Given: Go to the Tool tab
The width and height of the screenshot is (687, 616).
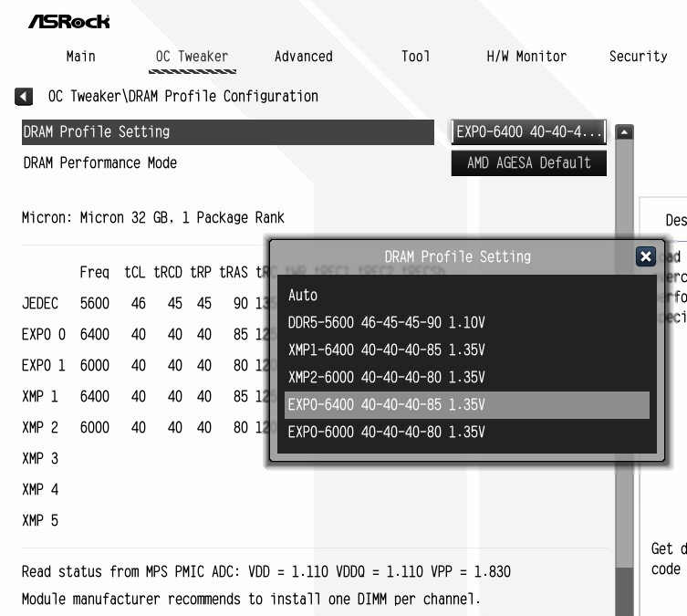Looking at the screenshot, I should [415, 57].
